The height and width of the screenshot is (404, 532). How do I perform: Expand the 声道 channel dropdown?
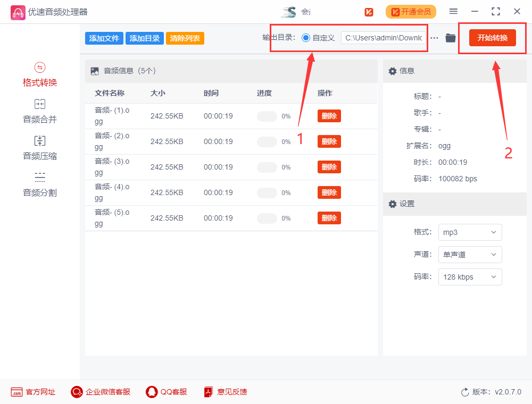(x=470, y=255)
